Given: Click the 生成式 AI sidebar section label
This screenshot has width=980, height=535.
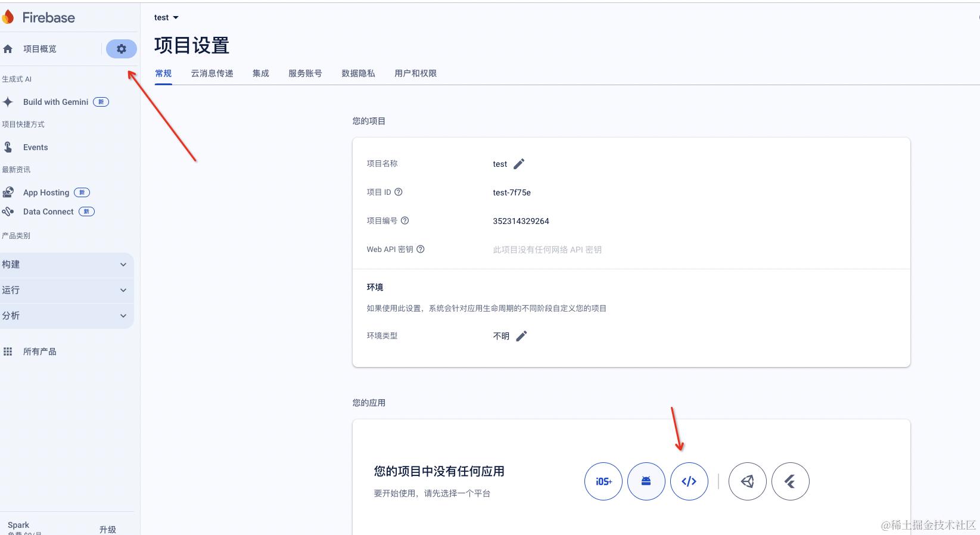Looking at the screenshot, I should [x=17, y=79].
